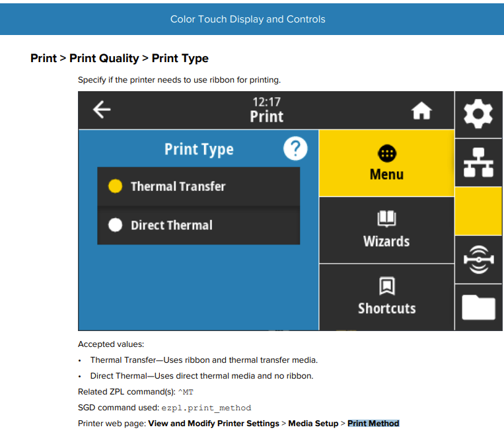Click the Print screen title
504x448 pixels.
click(266, 117)
